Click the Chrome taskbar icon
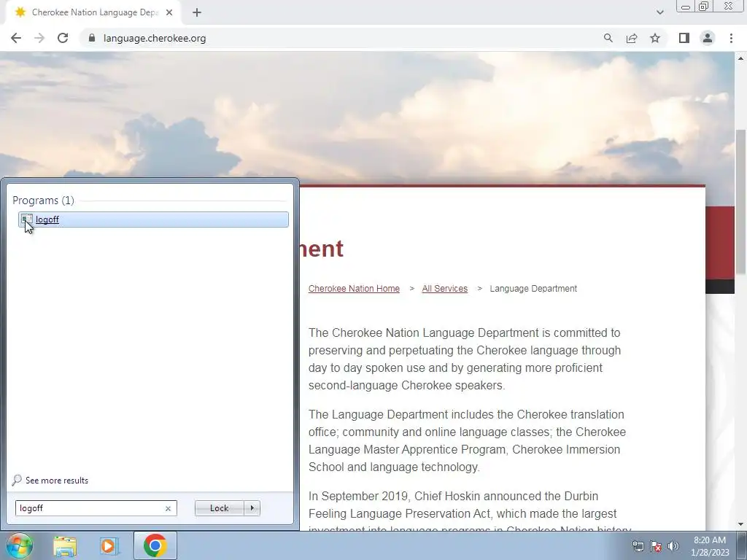 (x=155, y=545)
